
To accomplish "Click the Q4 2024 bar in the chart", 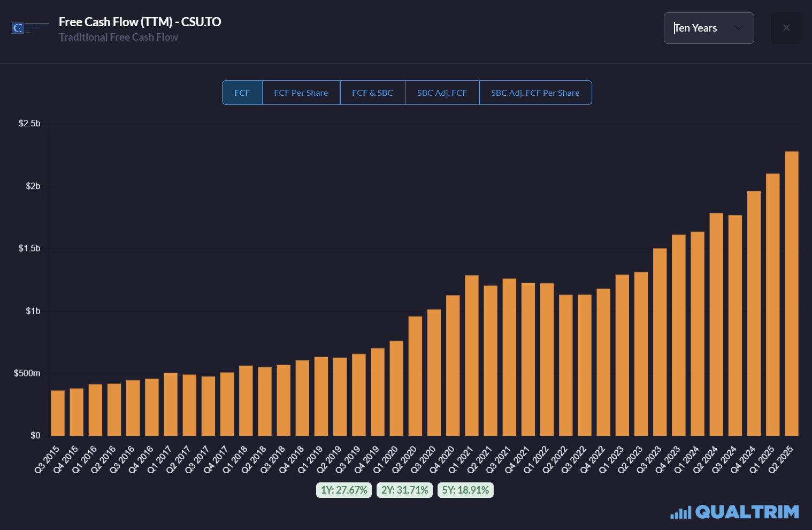I will (x=754, y=313).
